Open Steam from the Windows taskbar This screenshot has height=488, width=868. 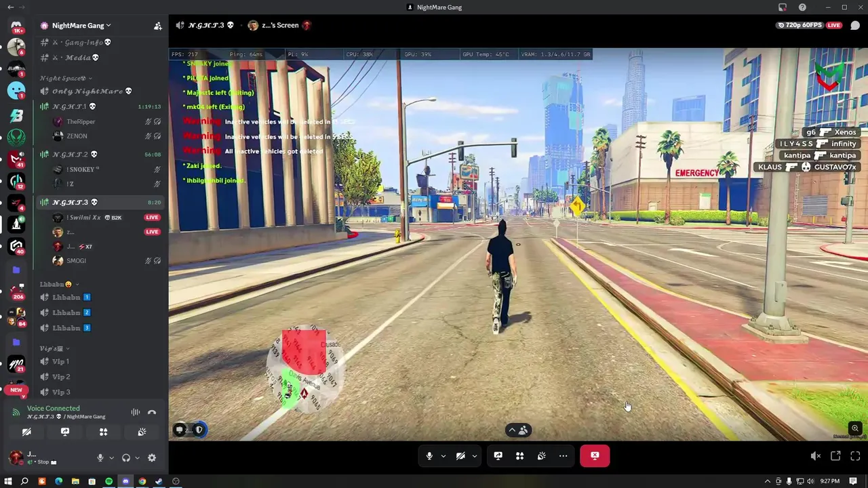pyautogui.click(x=159, y=481)
